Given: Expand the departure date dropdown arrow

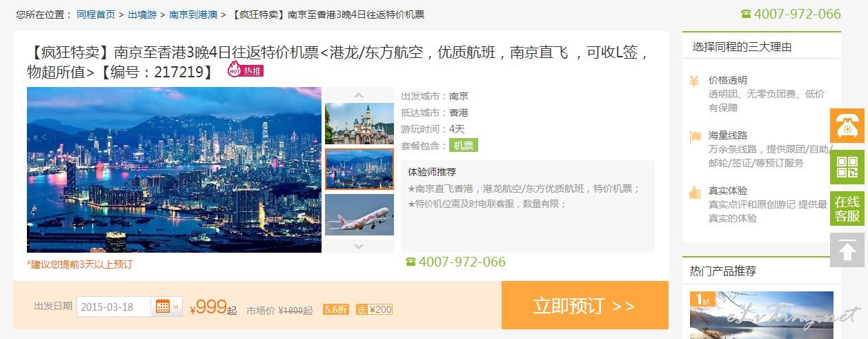Looking at the screenshot, I should [x=176, y=306].
